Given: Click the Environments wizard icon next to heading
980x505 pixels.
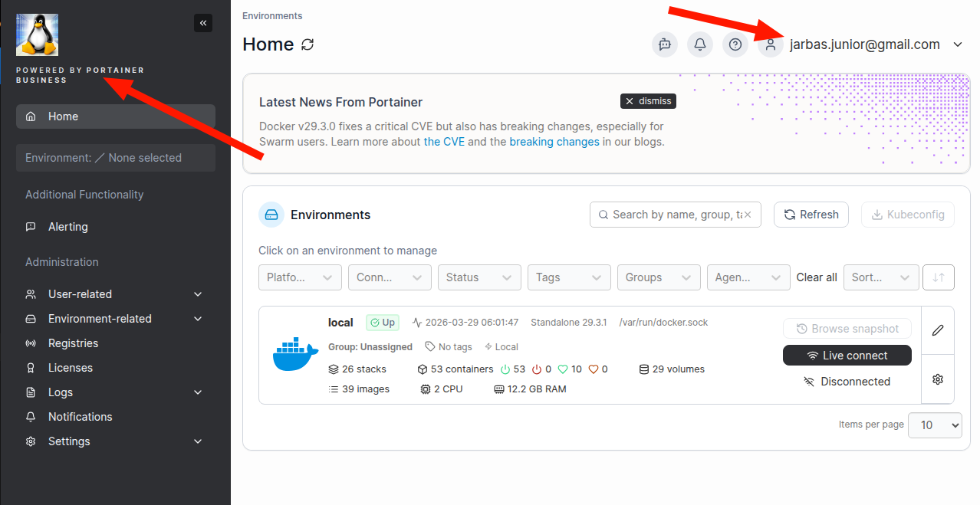Looking at the screenshot, I should pos(271,215).
